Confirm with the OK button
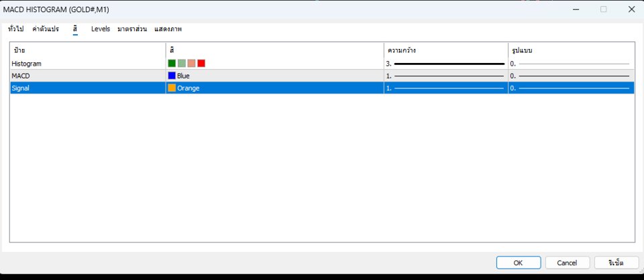The image size is (644, 280). [x=519, y=263]
